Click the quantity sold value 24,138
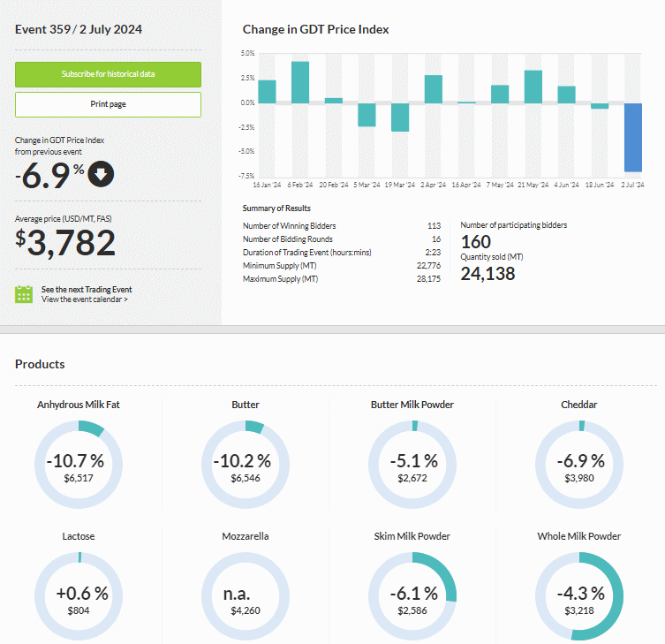 (487, 274)
